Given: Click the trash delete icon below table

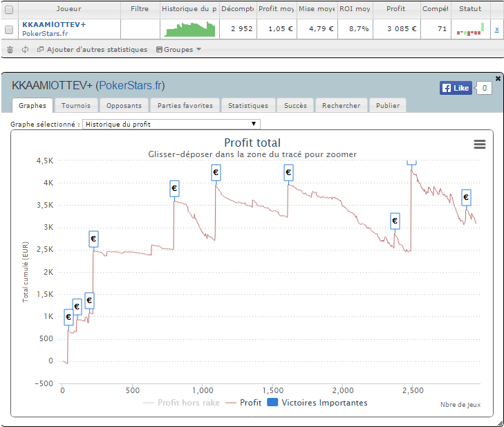Looking at the screenshot, I should point(10,50).
